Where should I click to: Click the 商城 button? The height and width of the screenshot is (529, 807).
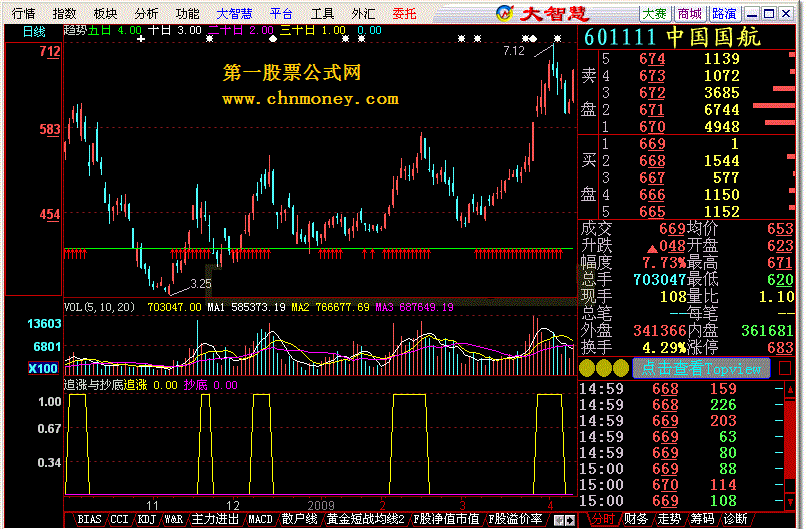point(689,13)
